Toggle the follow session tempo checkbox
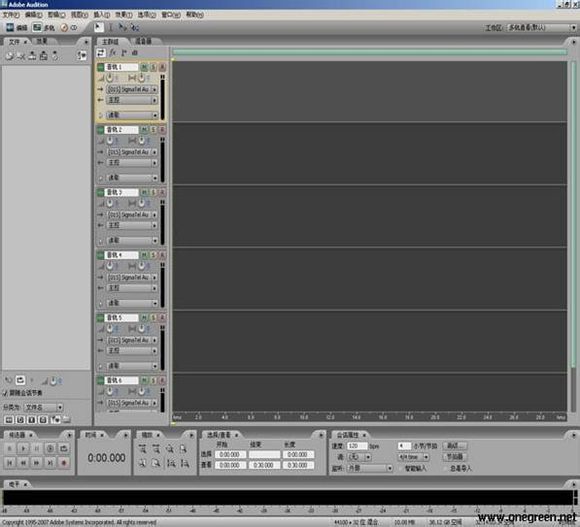The image size is (580, 527). click(x=5, y=393)
